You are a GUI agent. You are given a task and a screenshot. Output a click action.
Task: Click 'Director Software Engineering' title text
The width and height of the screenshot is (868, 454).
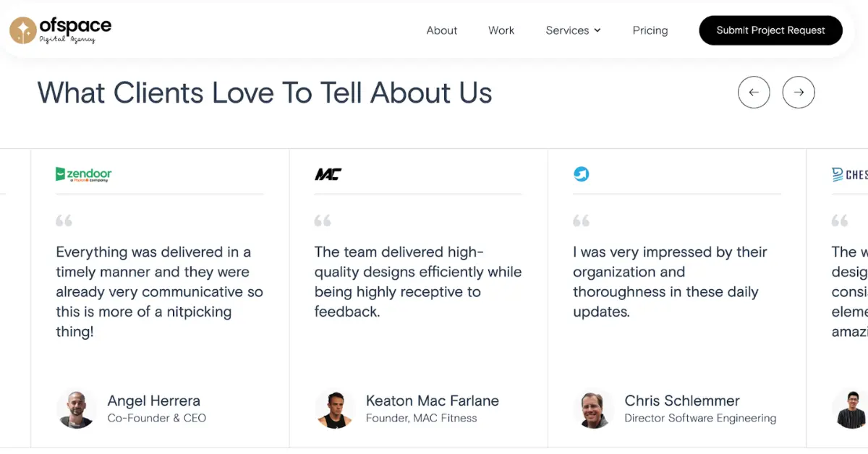(x=700, y=418)
